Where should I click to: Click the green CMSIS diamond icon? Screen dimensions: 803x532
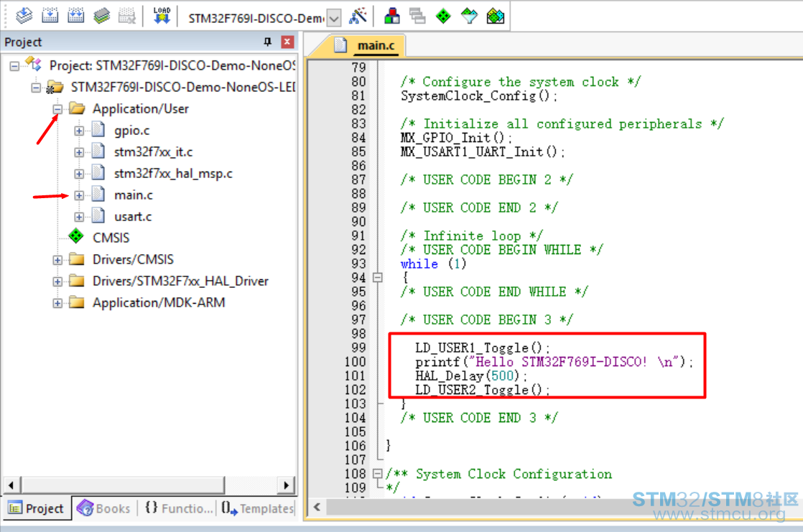point(76,236)
